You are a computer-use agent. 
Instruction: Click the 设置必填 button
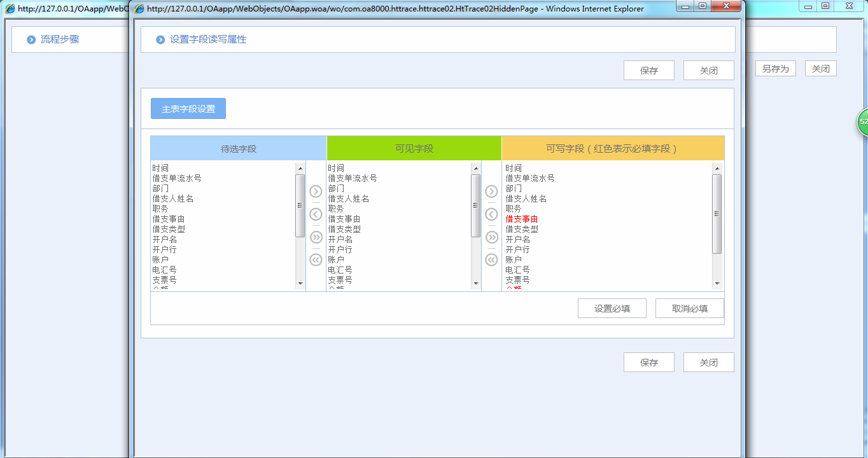pos(612,308)
